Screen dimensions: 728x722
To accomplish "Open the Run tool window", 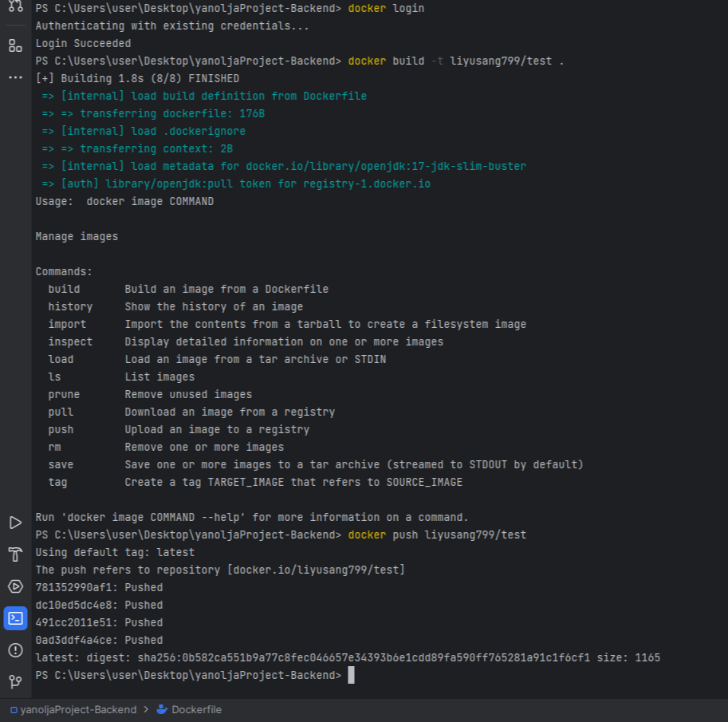I will (15, 523).
